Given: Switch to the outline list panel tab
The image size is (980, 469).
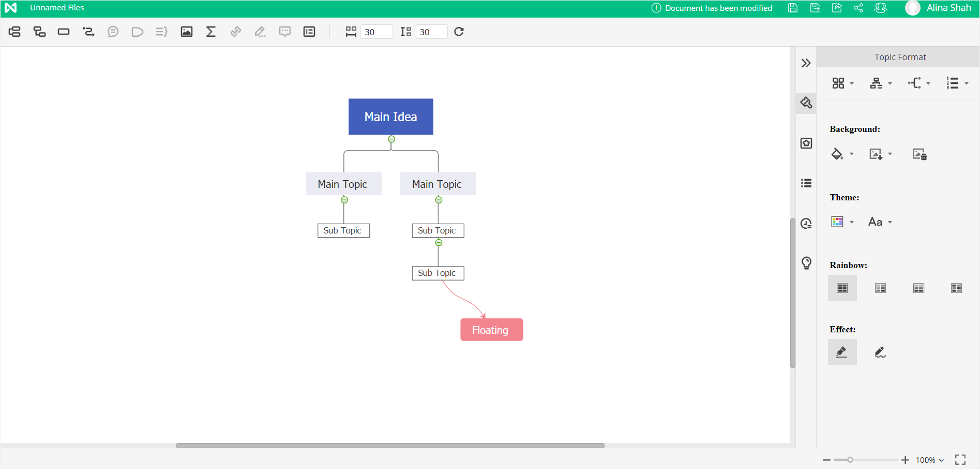Looking at the screenshot, I should (x=806, y=183).
